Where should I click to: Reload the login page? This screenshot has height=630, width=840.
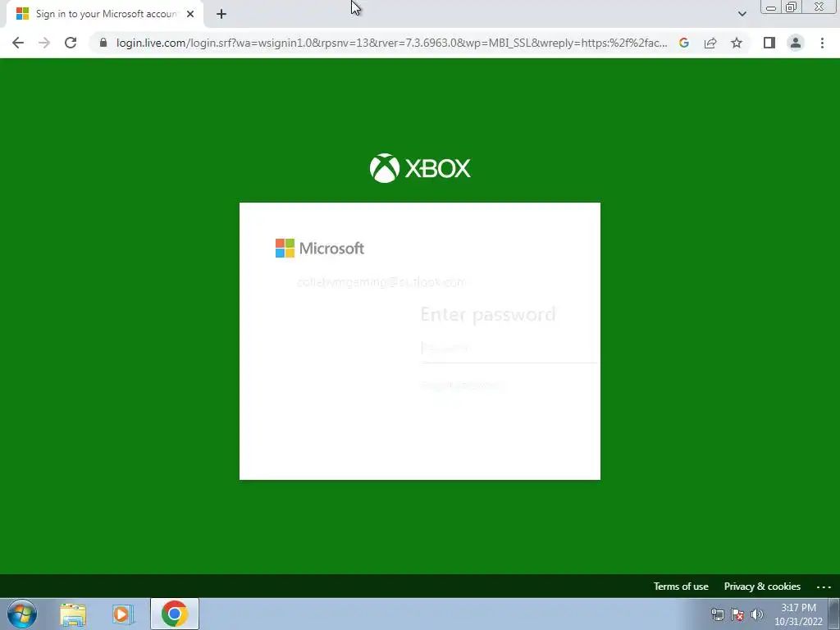(71, 43)
